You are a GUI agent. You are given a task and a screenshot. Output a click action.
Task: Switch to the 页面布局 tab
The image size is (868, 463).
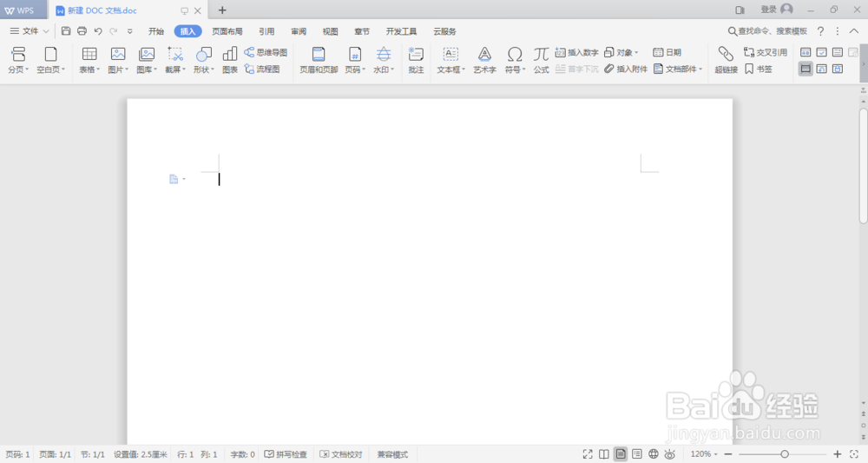coord(227,31)
